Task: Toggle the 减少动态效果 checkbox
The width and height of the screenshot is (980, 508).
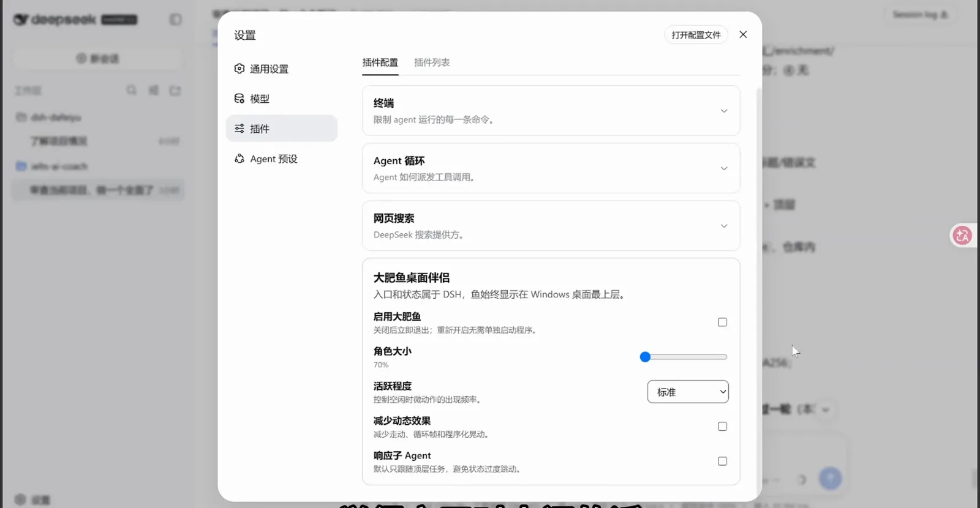Action: click(722, 426)
